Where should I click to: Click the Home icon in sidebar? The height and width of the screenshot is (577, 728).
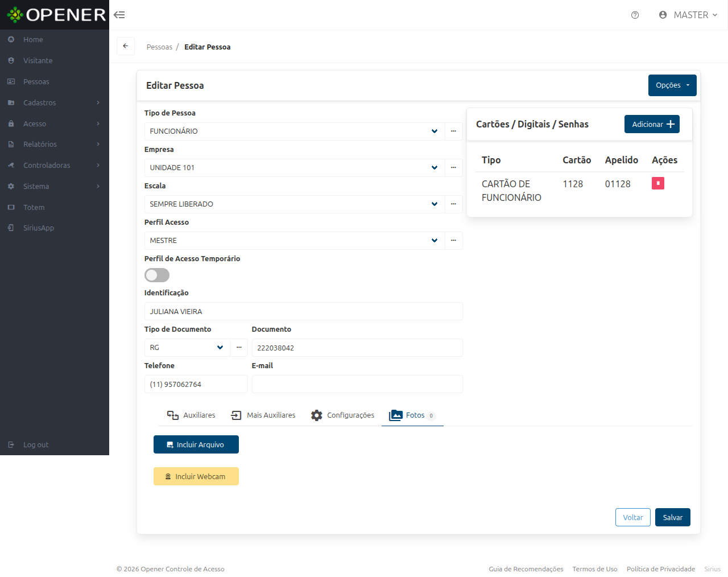click(11, 39)
